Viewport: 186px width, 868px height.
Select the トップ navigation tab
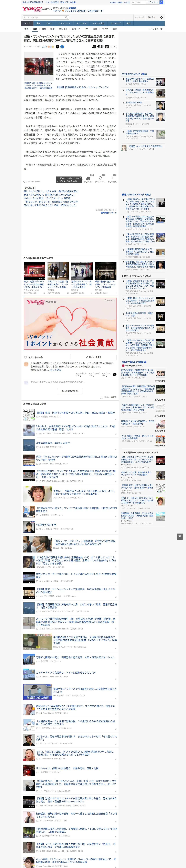27,24
